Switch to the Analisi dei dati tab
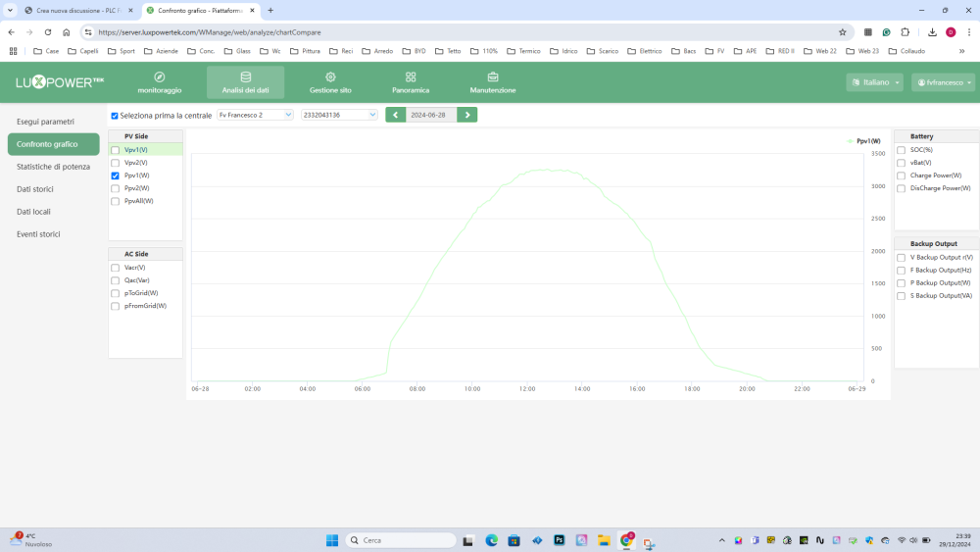The image size is (980, 552). [x=245, y=82]
